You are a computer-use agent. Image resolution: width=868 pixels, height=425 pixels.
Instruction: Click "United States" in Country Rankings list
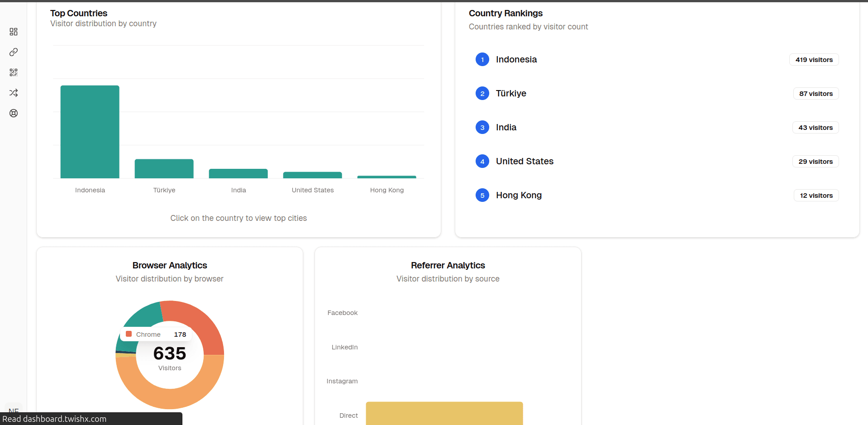pos(525,161)
